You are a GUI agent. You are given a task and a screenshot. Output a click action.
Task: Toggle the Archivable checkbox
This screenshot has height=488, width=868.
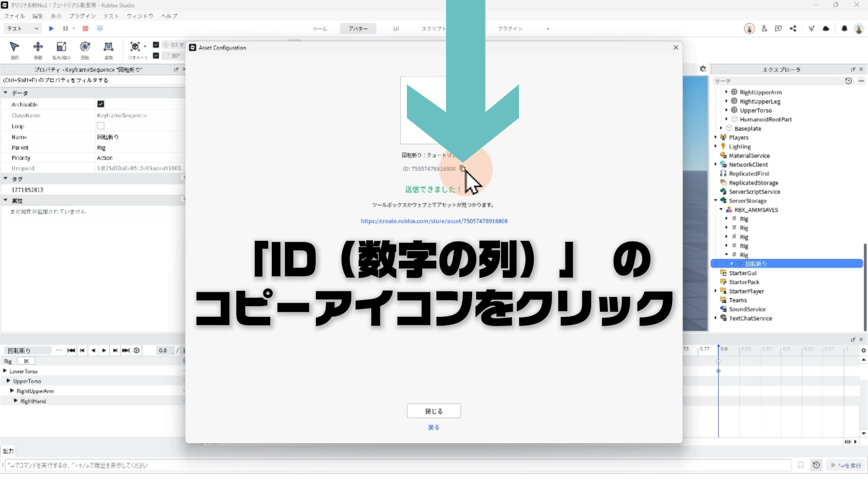click(101, 104)
